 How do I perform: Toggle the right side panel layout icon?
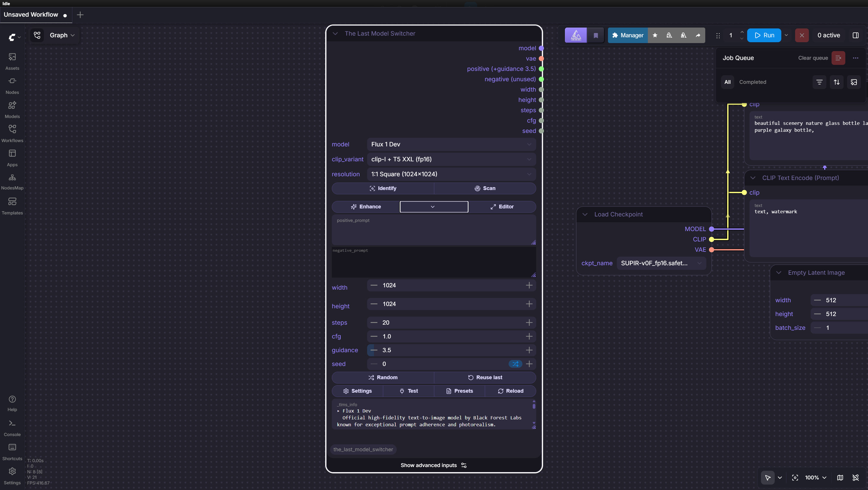point(856,35)
